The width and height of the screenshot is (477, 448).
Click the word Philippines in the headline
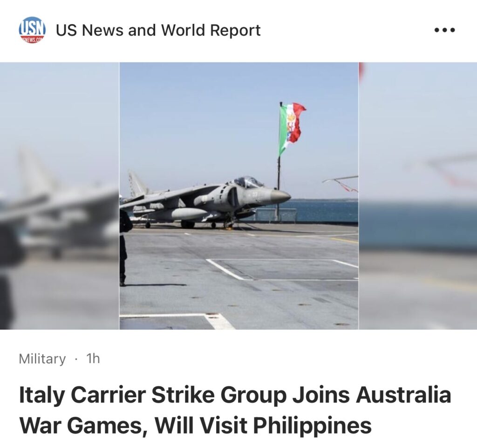point(312,425)
